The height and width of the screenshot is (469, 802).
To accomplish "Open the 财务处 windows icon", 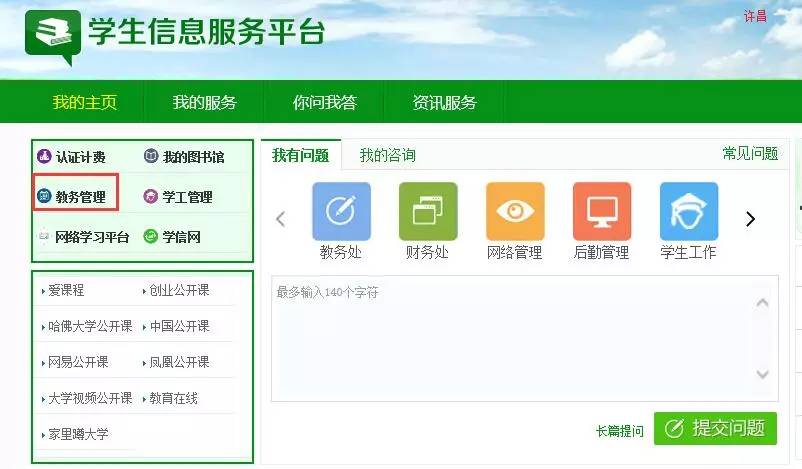I will [428, 211].
